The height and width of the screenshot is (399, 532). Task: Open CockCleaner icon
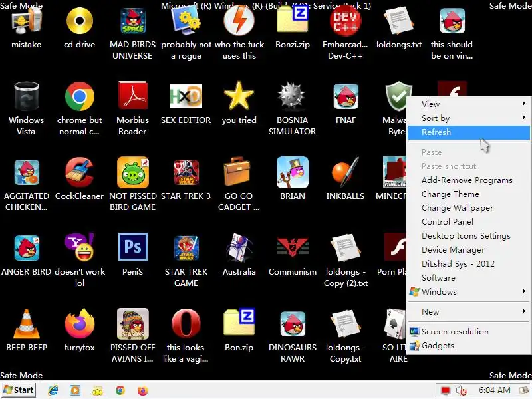[79, 172]
